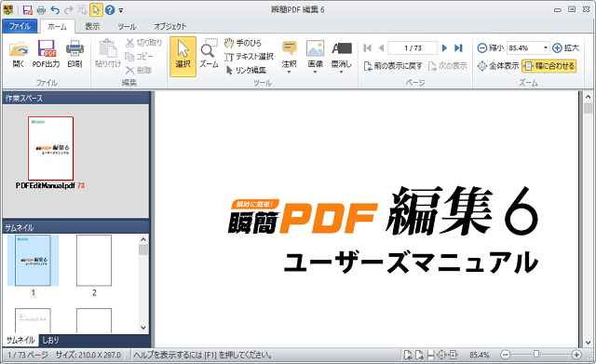
Task: Select page 1 thumbnail
Action: (x=33, y=261)
